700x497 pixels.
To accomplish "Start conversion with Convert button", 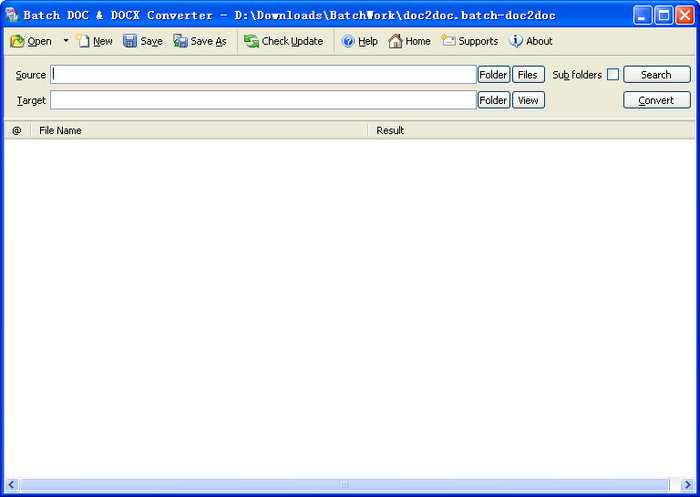I will pos(656,100).
